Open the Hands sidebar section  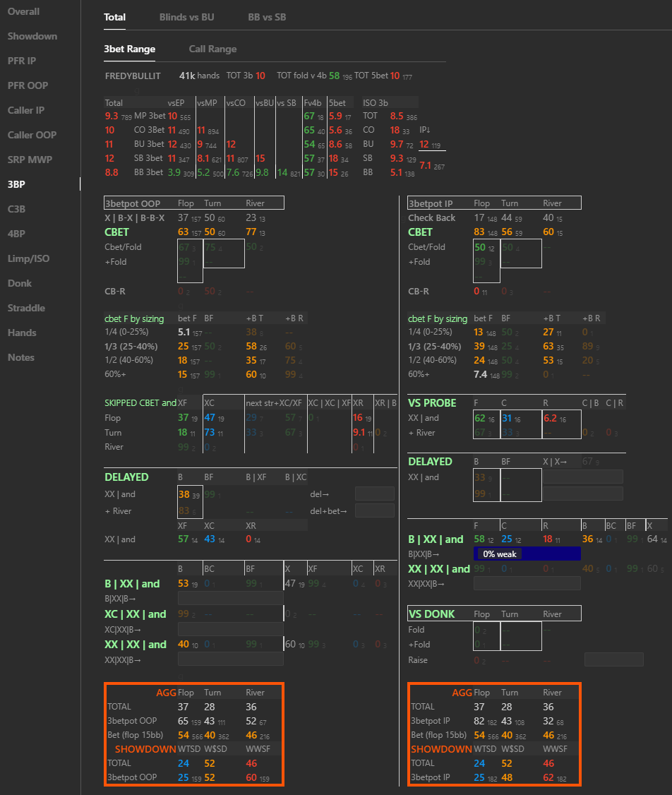coord(22,333)
